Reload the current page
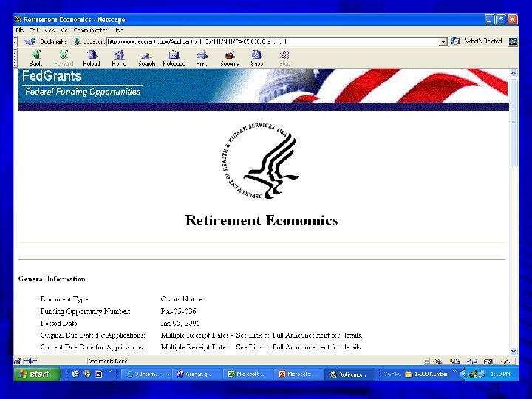Screen dimensions: 532x399 (92, 58)
